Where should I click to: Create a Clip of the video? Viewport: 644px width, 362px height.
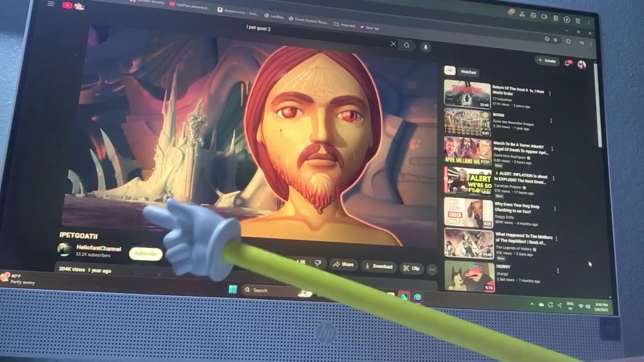(411, 268)
